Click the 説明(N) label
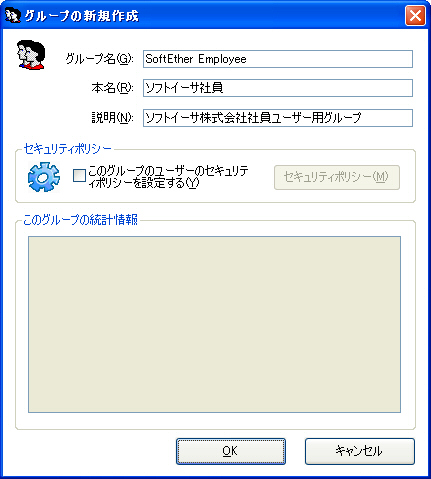 coord(112,118)
